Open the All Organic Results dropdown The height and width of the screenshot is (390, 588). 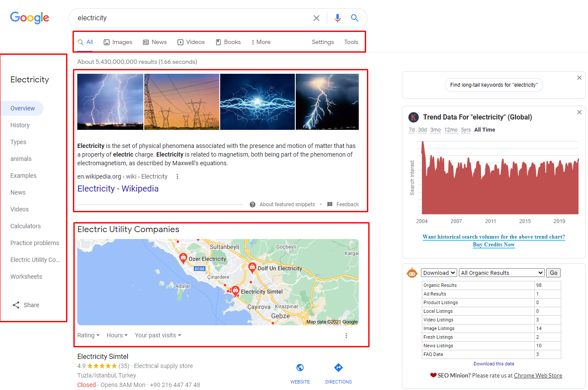(x=502, y=273)
